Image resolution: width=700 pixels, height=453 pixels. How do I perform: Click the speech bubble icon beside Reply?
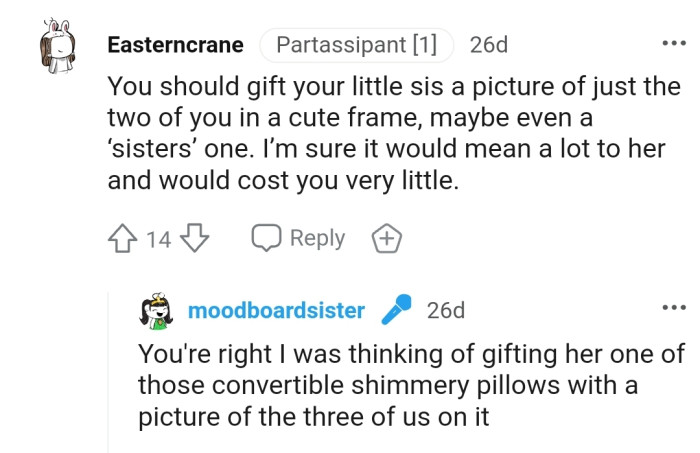pyautogui.click(x=267, y=239)
